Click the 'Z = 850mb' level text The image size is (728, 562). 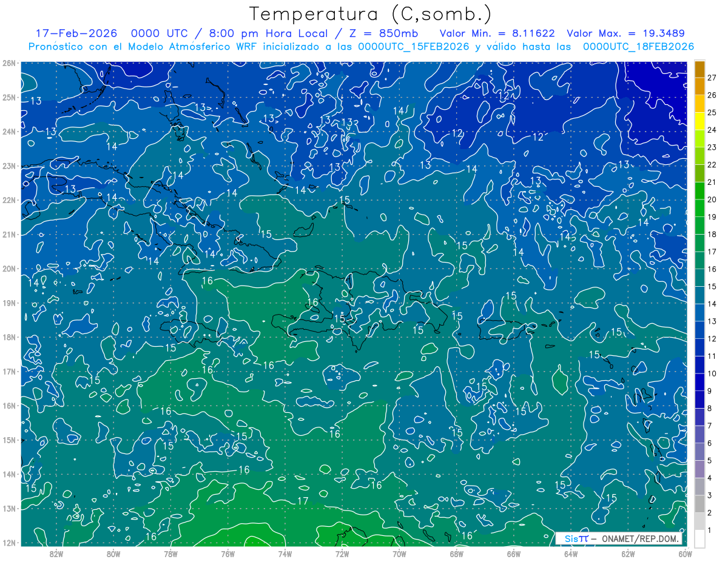tap(383, 33)
